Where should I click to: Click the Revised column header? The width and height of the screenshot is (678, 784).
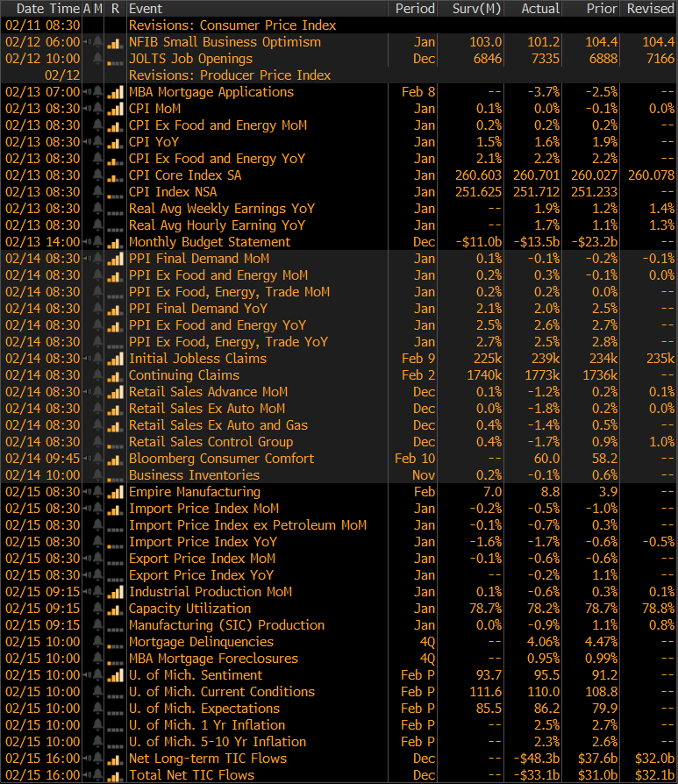650,8
